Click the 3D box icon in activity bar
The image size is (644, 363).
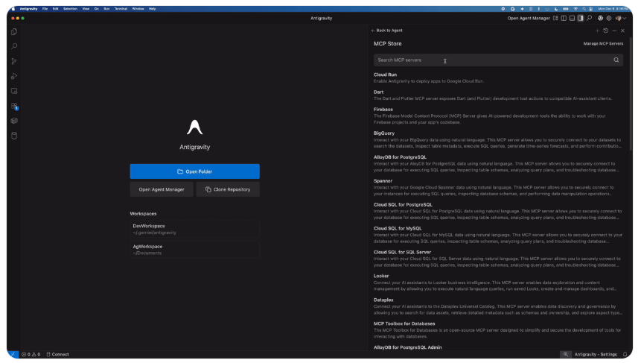14,121
